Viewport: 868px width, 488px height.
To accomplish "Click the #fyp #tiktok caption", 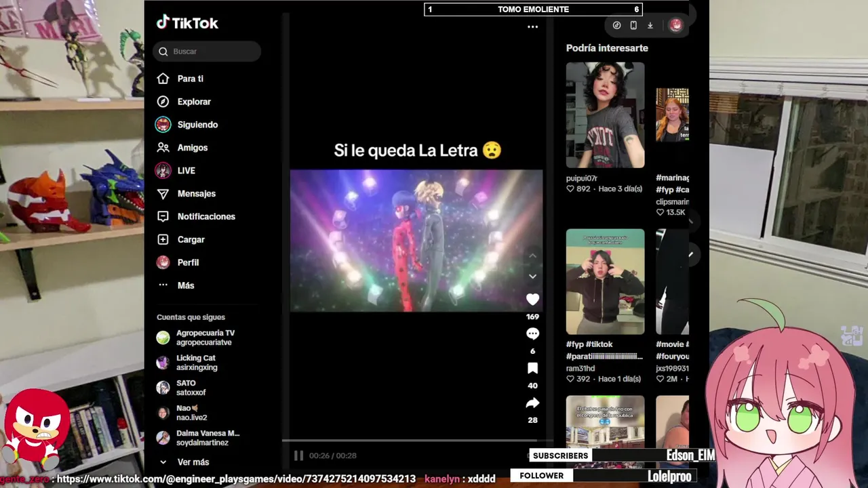I will [604, 350].
